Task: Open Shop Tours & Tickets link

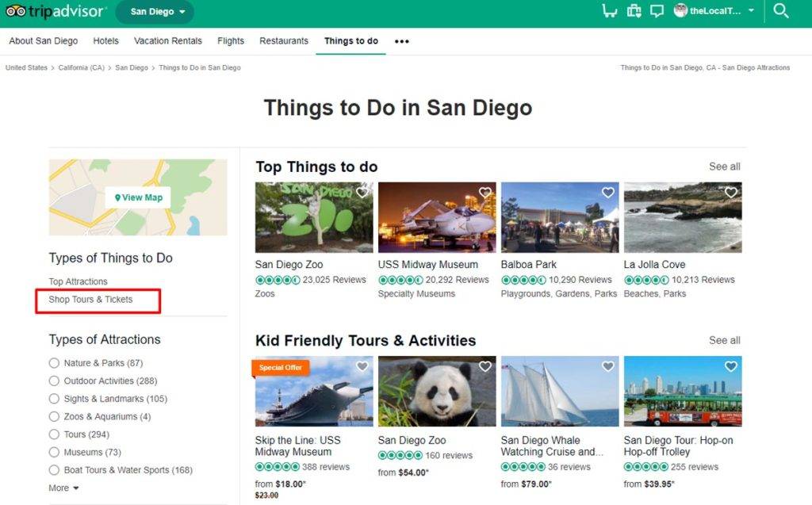Action: (x=90, y=300)
